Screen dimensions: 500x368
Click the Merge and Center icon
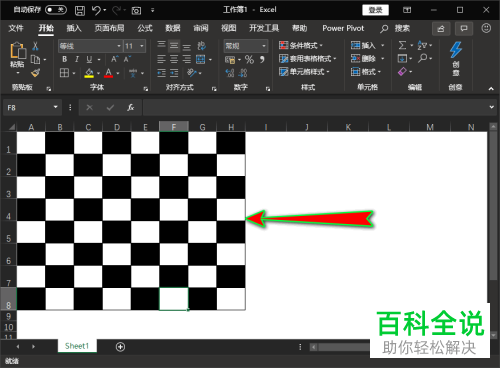[201, 59]
